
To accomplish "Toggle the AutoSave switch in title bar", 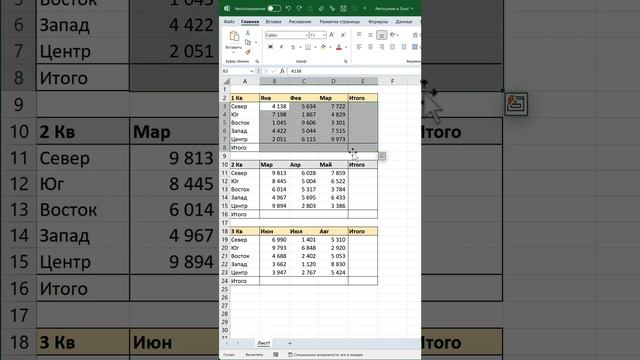I will point(274,8).
